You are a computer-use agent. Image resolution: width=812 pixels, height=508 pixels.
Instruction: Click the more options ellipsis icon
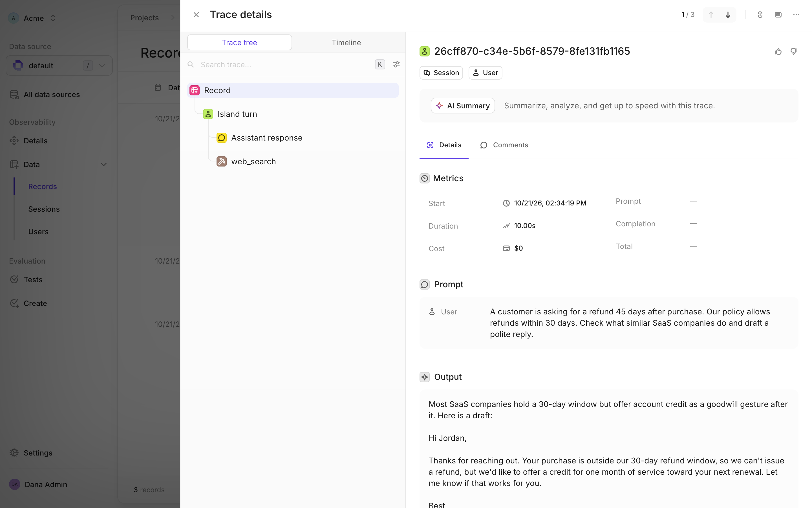click(796, 15)
